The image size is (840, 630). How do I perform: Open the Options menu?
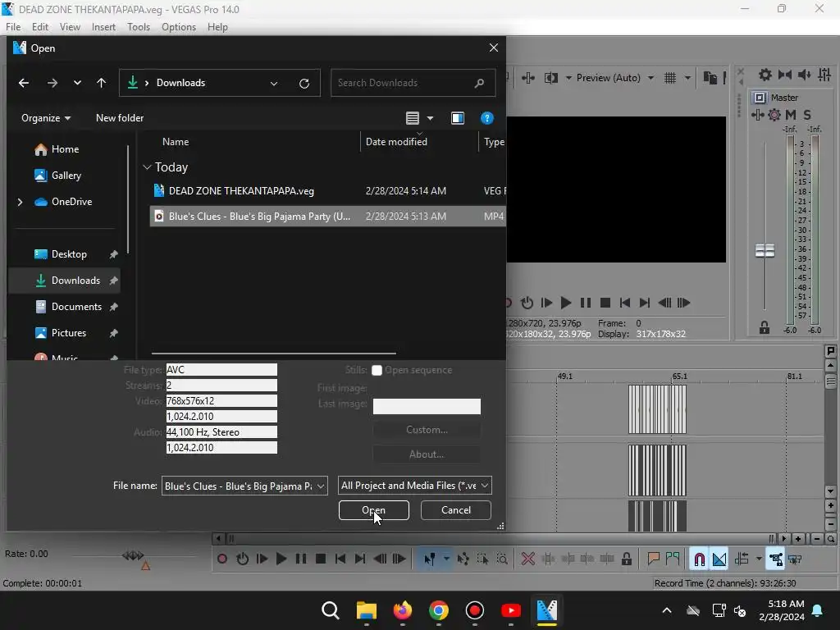178,27
